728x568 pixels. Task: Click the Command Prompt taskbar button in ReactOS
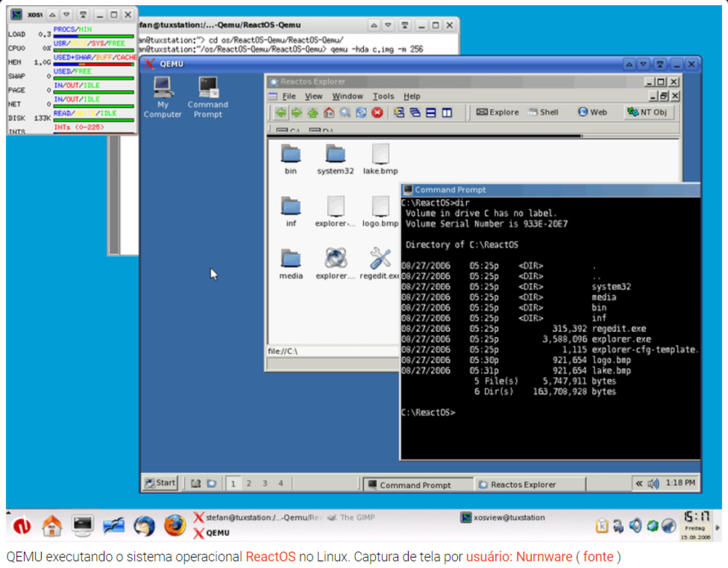(418, 484)
